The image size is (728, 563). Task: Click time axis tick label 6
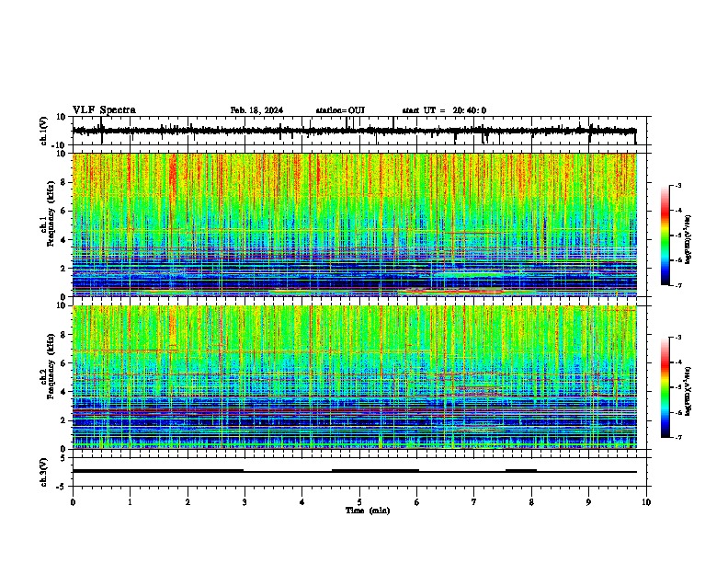click(x=416, y=502)
